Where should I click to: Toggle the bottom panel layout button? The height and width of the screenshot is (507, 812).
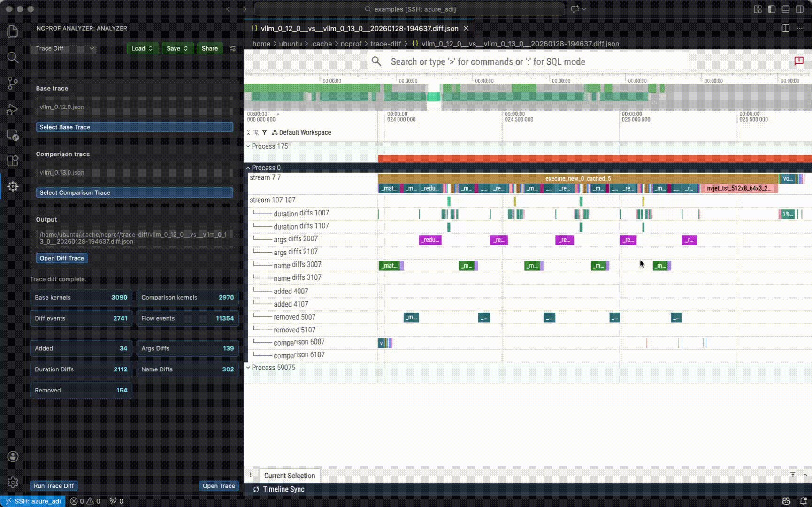pos(785,9)
